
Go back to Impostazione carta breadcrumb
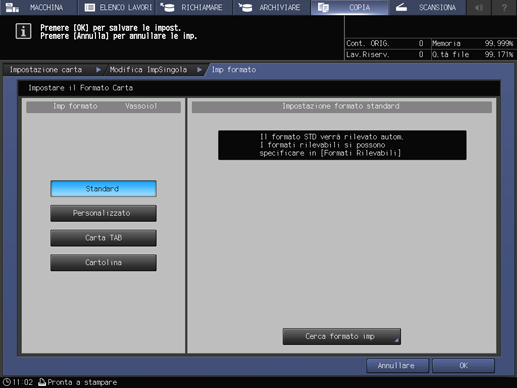tap(46, 70)
